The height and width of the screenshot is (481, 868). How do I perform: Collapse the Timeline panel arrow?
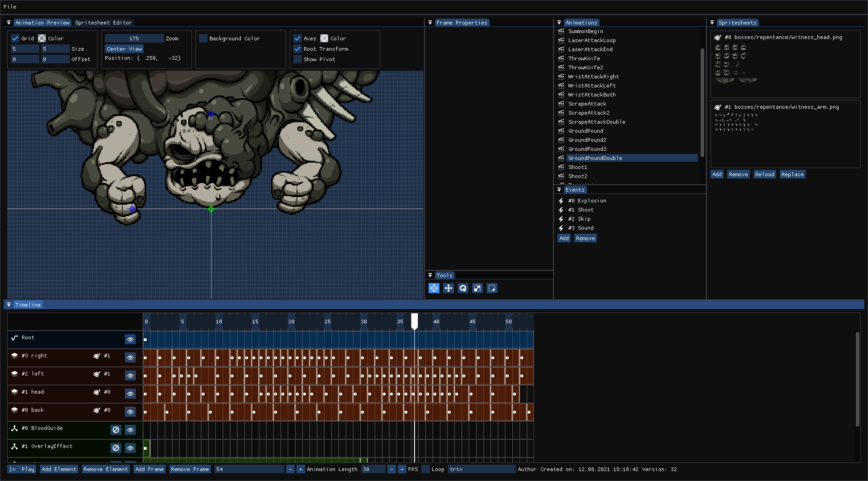click(9, 305)
